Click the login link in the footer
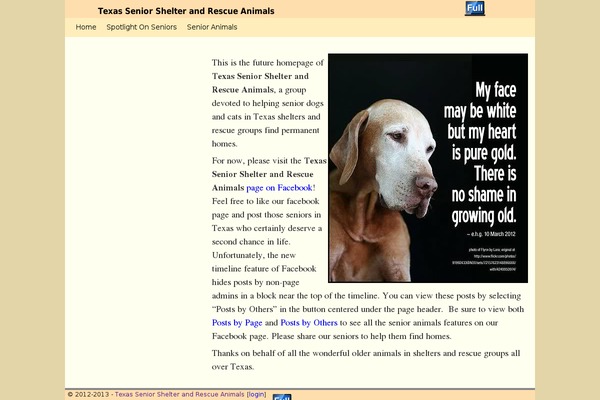The height and width of the screenshot is (400, 600). 256,394
